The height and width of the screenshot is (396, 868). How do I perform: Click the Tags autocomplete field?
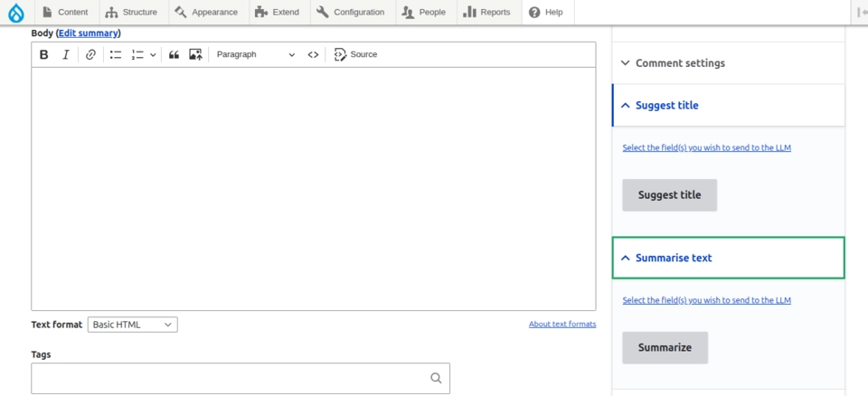[x=241, y=378]
